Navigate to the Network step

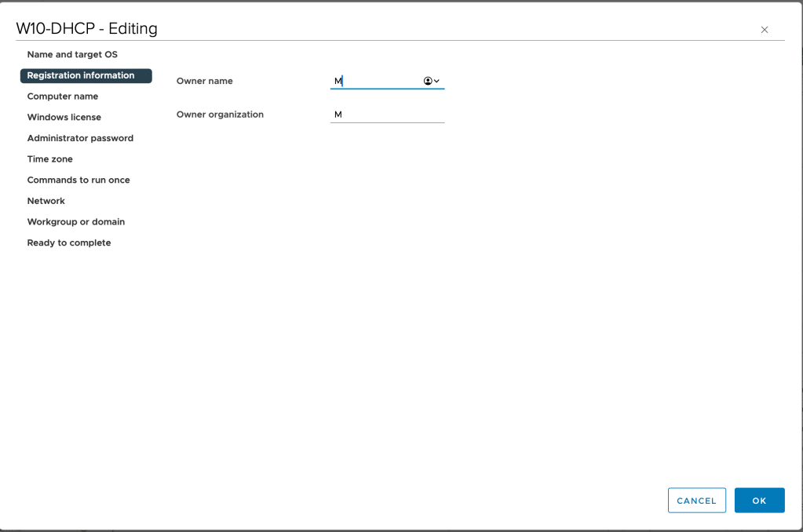46,201
